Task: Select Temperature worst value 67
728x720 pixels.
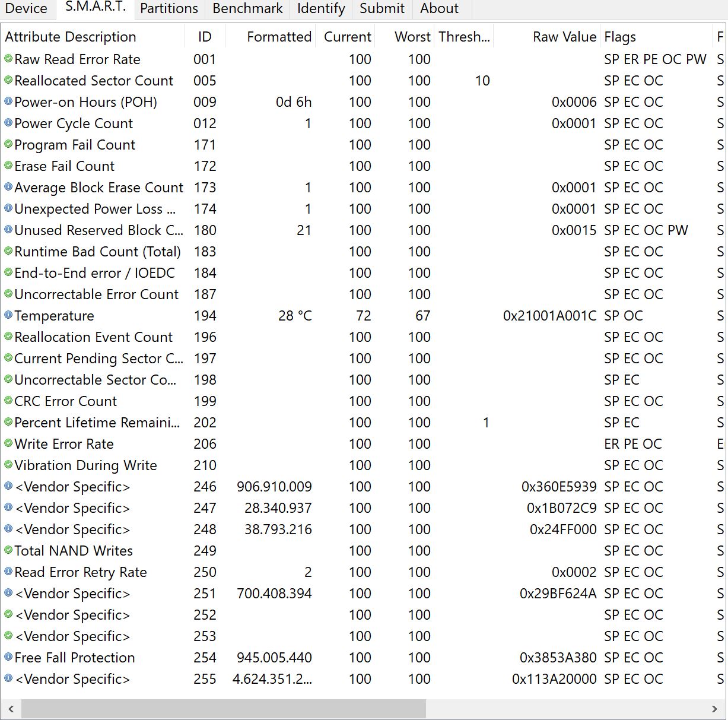Action: coord(423,316)
